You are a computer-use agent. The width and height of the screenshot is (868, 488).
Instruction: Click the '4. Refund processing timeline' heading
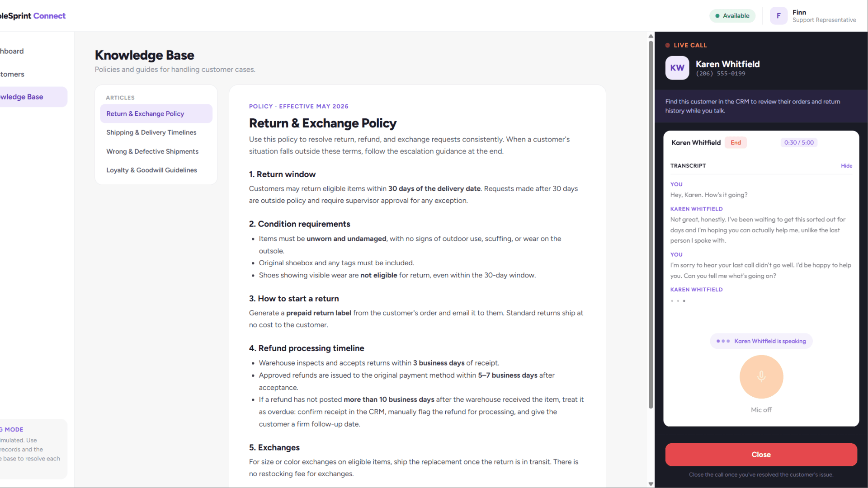pyautogui.click(x=307, y=348)
